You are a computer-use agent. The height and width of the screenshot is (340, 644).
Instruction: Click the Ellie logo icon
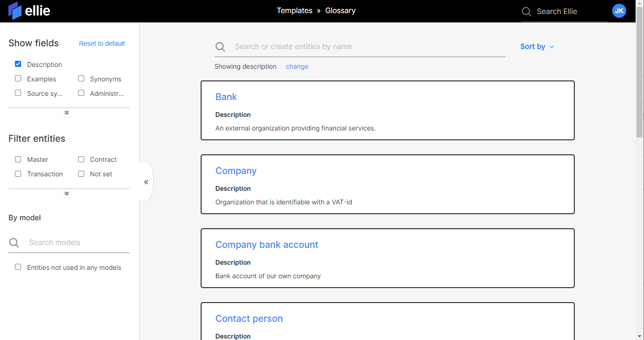point(15,11)
